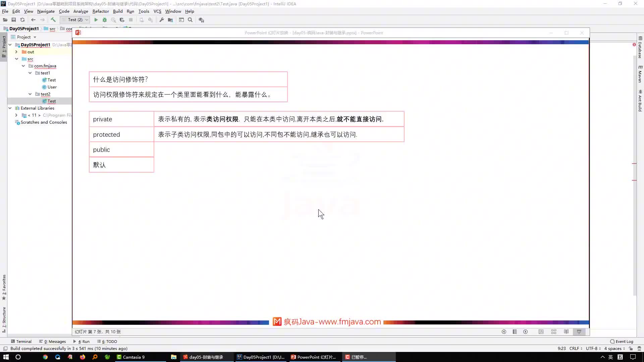Click the slide grid view icon
This screenshot has width=644, height=362.
pyautogui.click(x=554, y=331)
